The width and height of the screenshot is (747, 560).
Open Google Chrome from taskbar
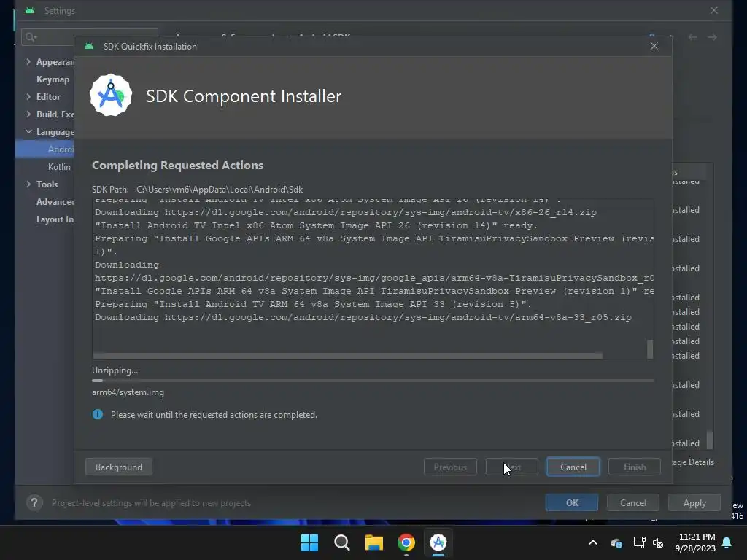[406, 542]
